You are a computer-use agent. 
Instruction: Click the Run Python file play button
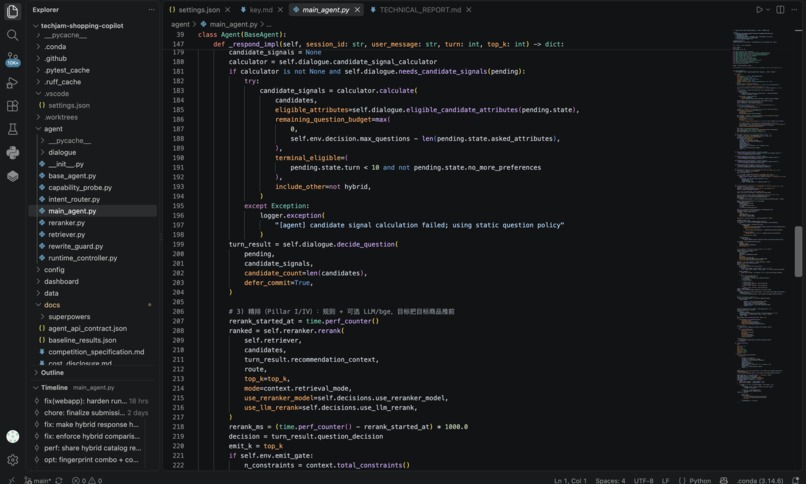pyautogui.click(x=759, y=10)
